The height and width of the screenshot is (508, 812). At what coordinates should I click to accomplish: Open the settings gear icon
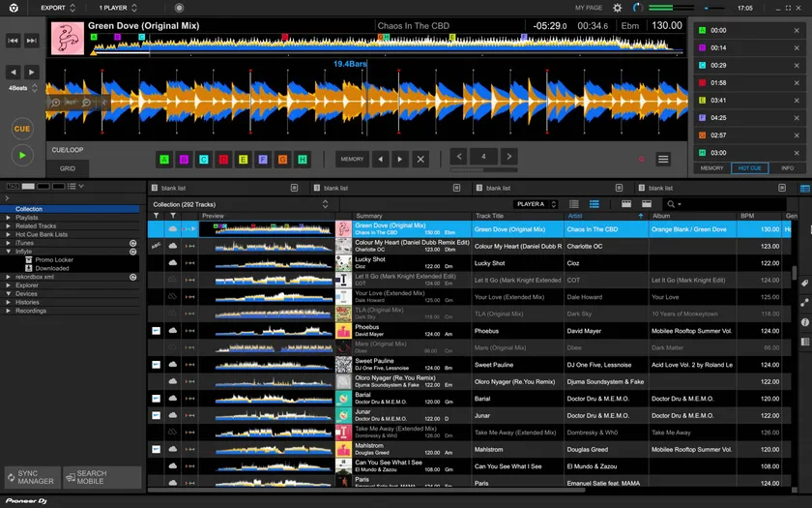[618, 8]
